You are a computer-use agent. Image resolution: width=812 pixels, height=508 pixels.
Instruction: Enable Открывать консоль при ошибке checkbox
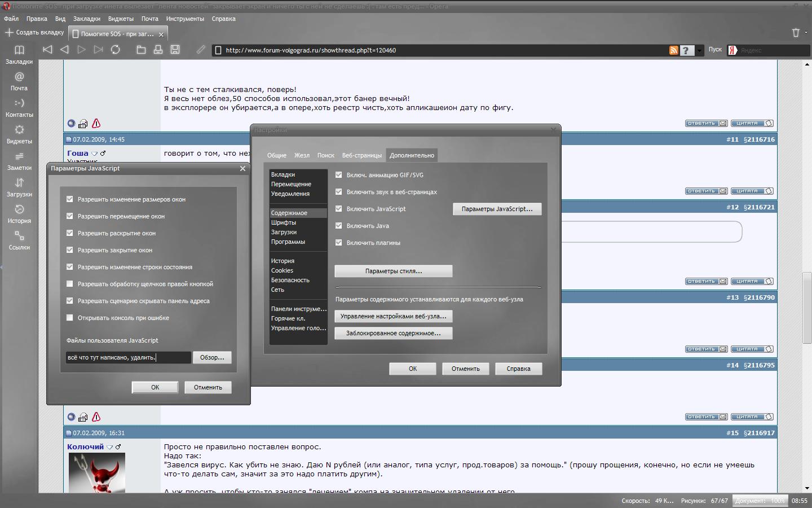tap(70, 318)
